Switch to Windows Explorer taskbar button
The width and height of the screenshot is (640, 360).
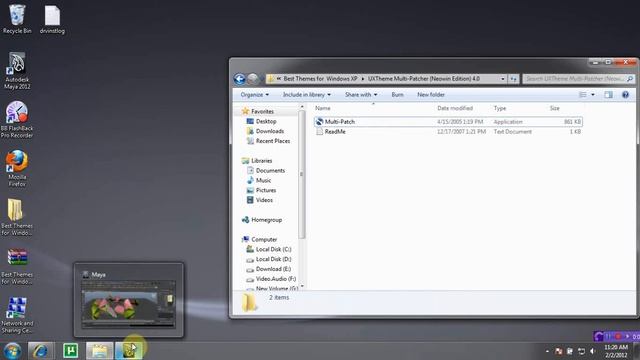(99, 351)
